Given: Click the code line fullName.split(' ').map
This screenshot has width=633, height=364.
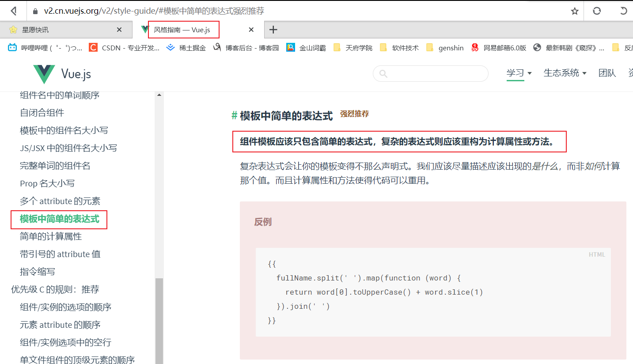Looking at the screenshot, I should [369, 278].
